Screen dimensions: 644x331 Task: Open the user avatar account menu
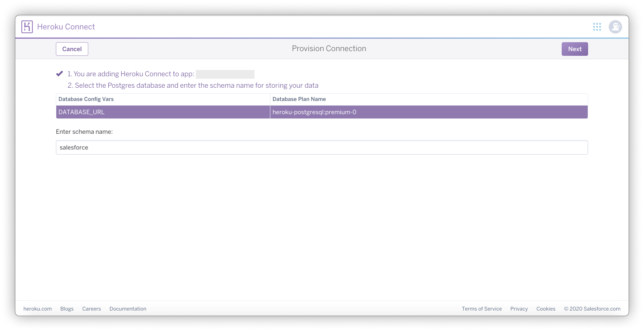615,27
